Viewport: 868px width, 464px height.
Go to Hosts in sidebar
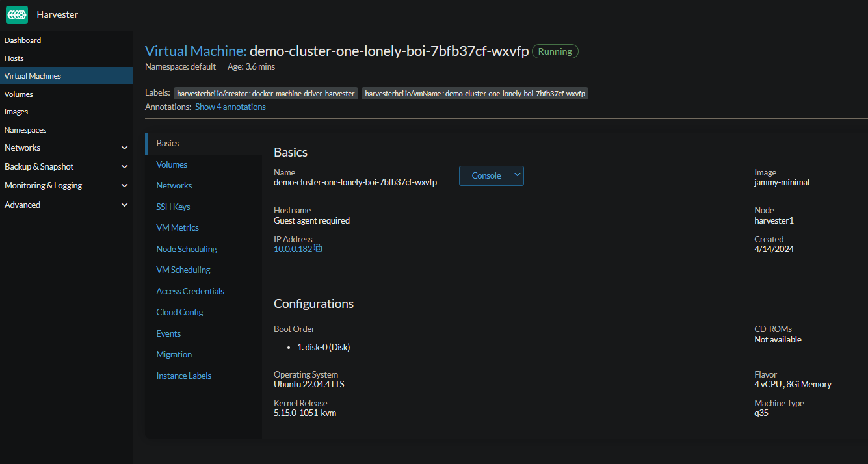14,58
